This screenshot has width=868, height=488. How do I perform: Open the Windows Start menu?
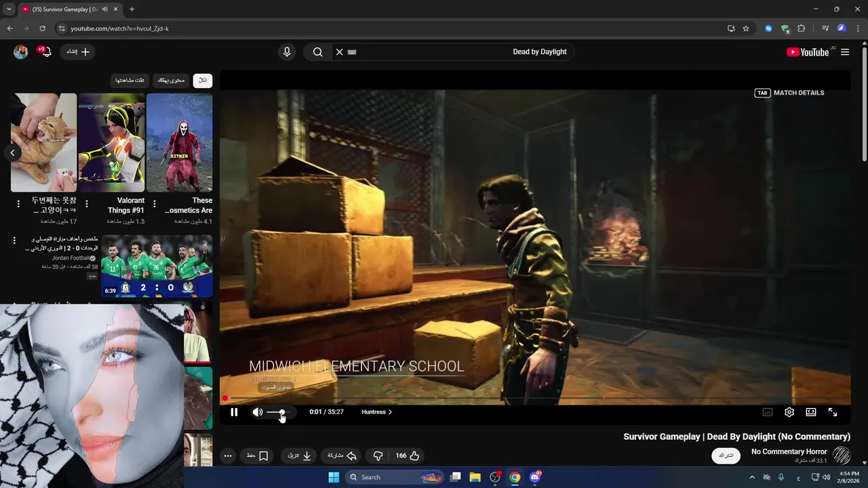tap(334, 477)
